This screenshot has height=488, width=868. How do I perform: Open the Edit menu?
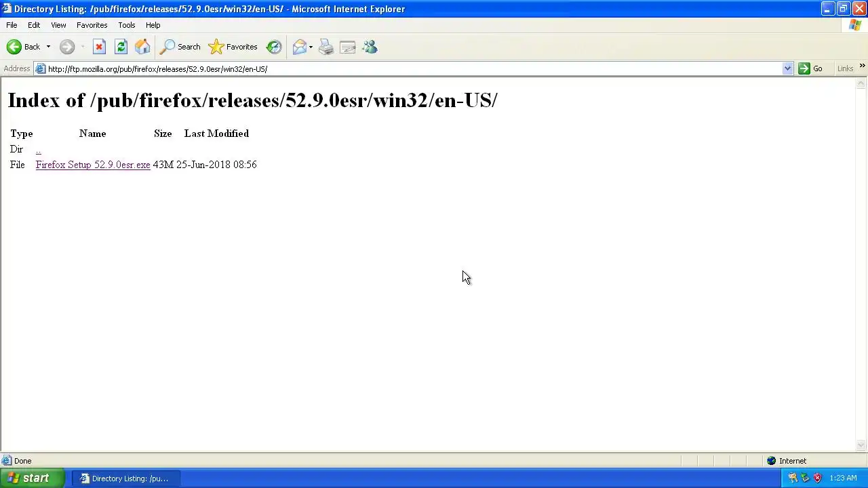tap(34, 25)
